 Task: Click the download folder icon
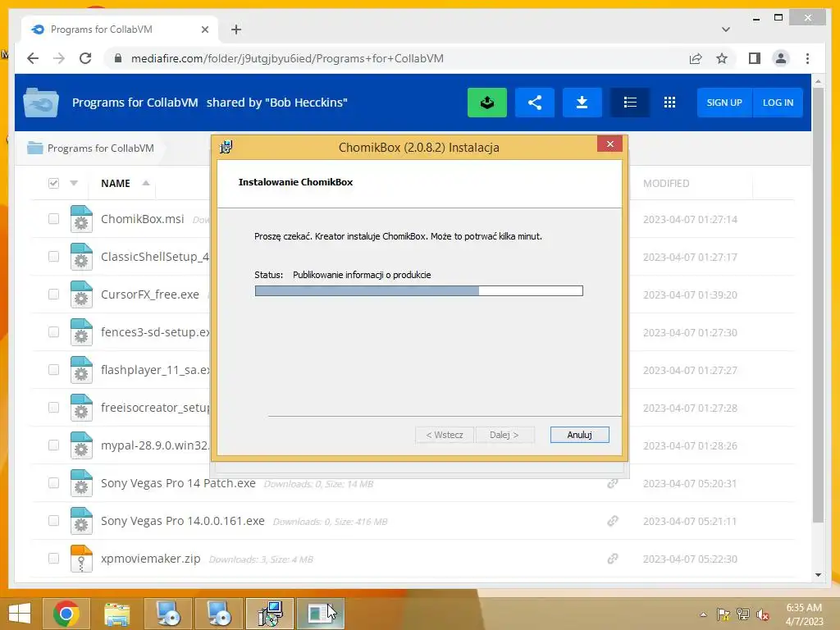582,103
